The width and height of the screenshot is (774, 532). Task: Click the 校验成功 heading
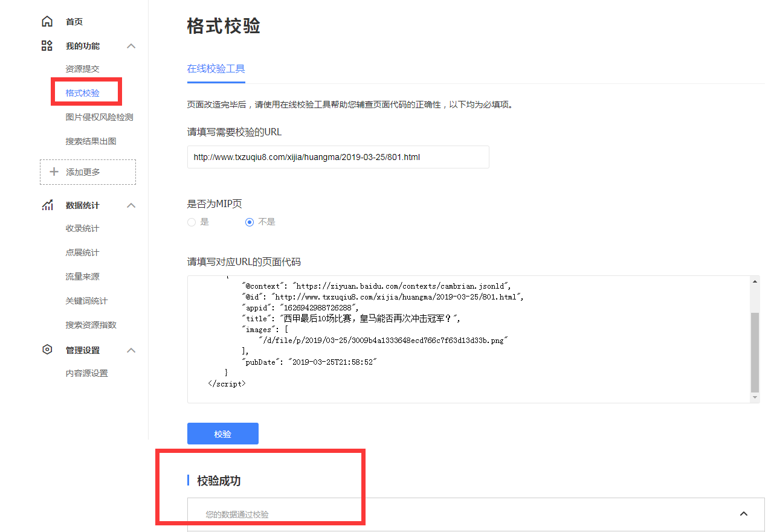click(219, 481)
